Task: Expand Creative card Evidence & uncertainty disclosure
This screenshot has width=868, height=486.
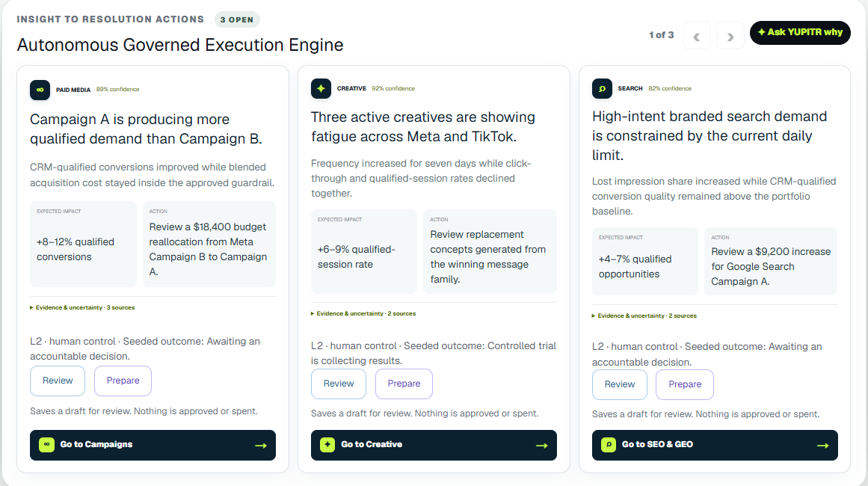Action: point(363,313)
